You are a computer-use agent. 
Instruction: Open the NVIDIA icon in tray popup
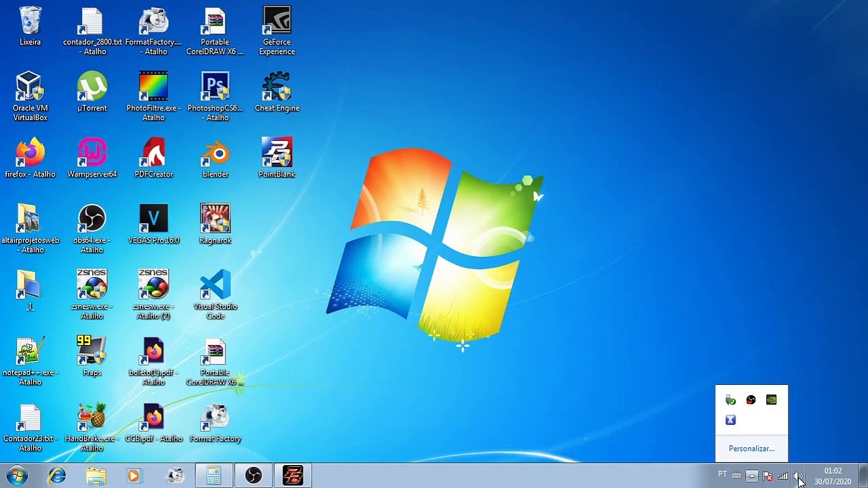tap(771, 400)
